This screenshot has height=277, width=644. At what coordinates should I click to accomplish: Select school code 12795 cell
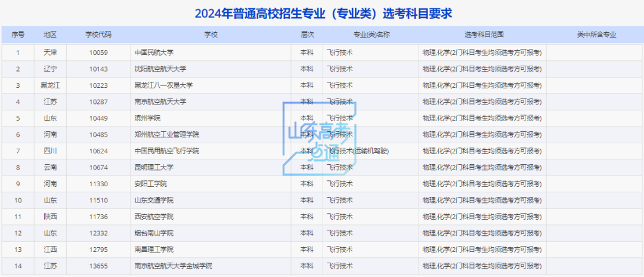point(98,250)
